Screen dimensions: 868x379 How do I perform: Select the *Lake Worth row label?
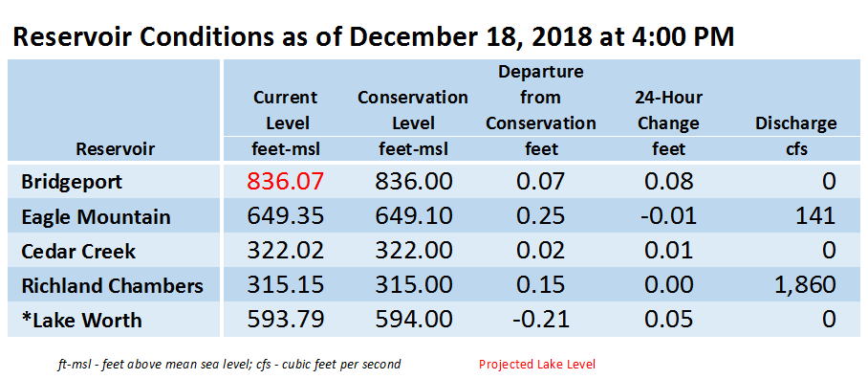tap(81, 321)
